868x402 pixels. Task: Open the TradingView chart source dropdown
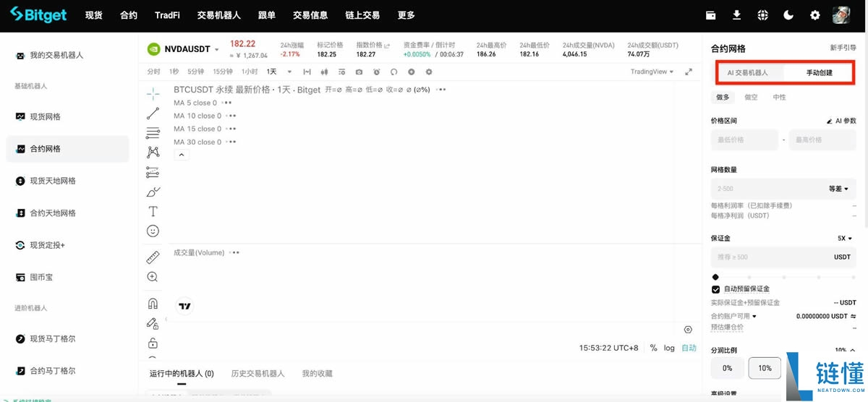[x=652, y=72]
